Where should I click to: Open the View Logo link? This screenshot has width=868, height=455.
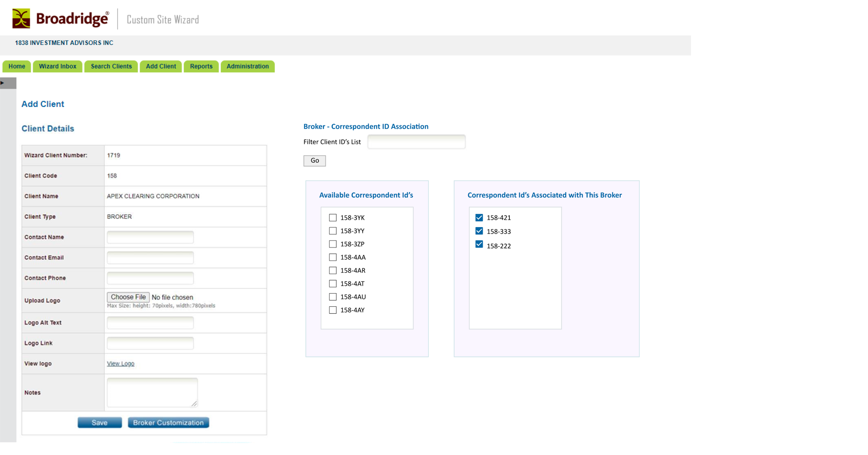pyautogui.click(x=121, y=363)
